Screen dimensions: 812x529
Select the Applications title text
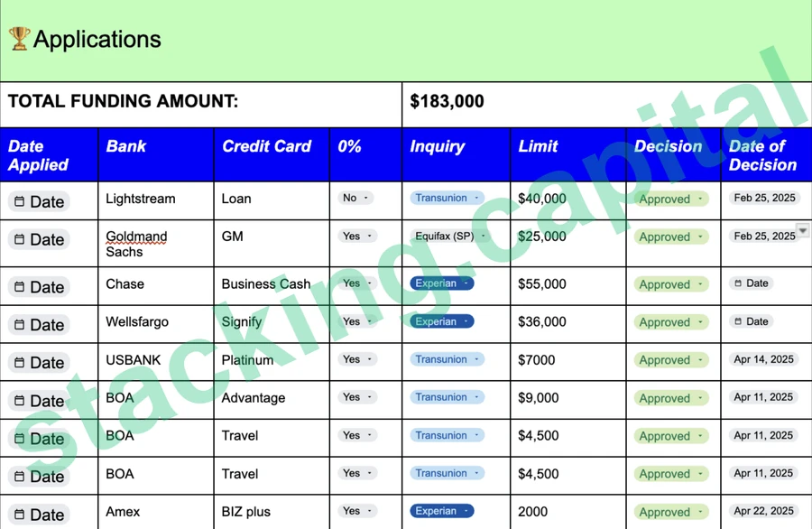pos(97,40)
